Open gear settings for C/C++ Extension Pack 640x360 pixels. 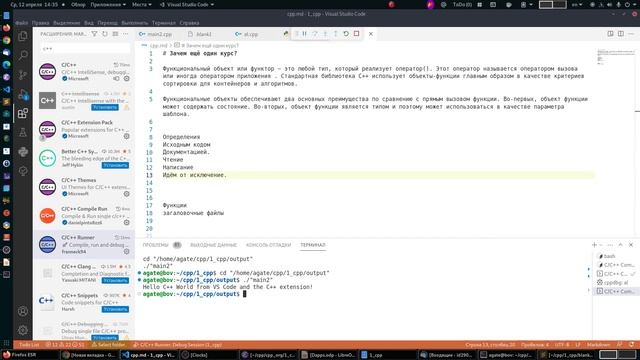[x=127, y=136]
